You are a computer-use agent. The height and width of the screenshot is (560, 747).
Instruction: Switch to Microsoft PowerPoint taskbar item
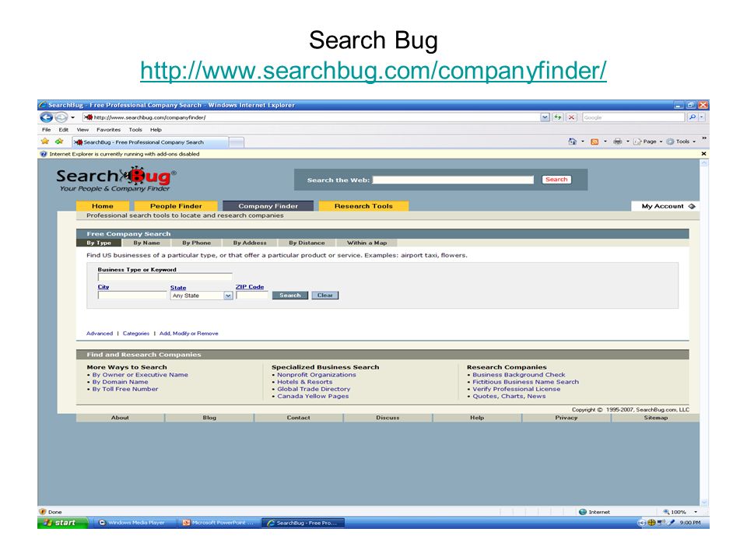(x=219, y=523)
